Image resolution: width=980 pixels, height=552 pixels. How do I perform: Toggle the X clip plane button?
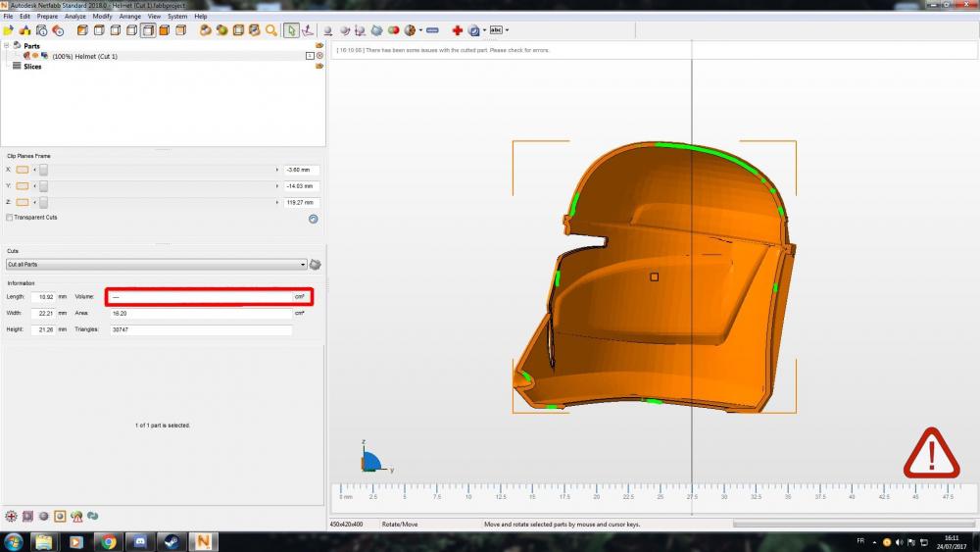click(x=23, y=170)
